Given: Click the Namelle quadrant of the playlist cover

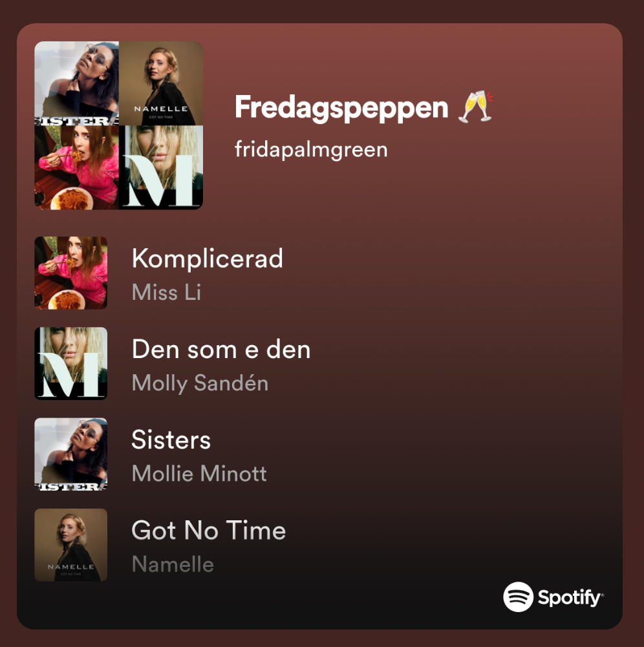Looking at the screenshot, I should pyautogui.click(x=161, y=83).
